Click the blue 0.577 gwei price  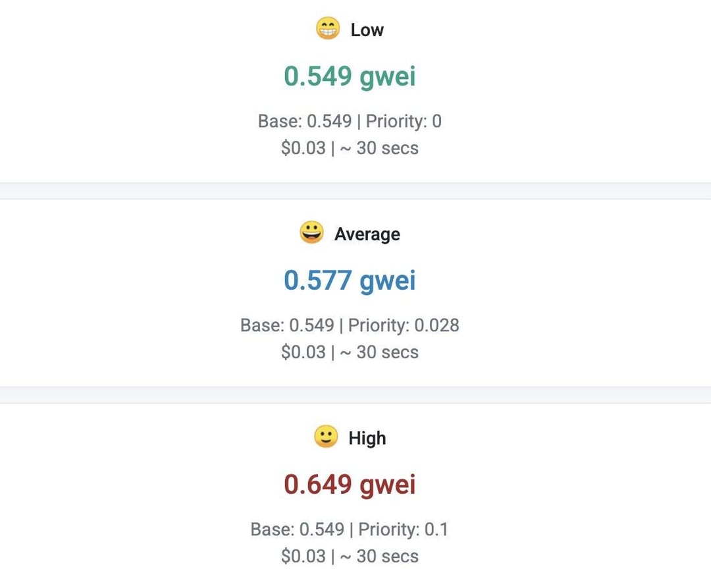pos(350,281)
